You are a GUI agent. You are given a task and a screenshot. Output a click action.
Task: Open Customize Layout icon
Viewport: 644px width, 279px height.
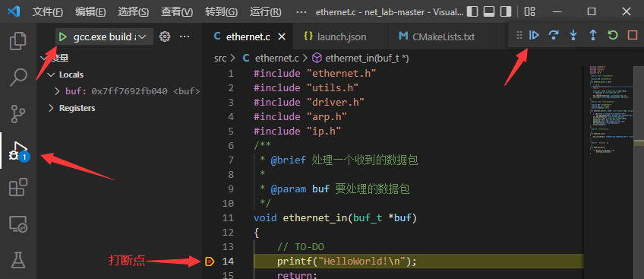click(530, 11)
